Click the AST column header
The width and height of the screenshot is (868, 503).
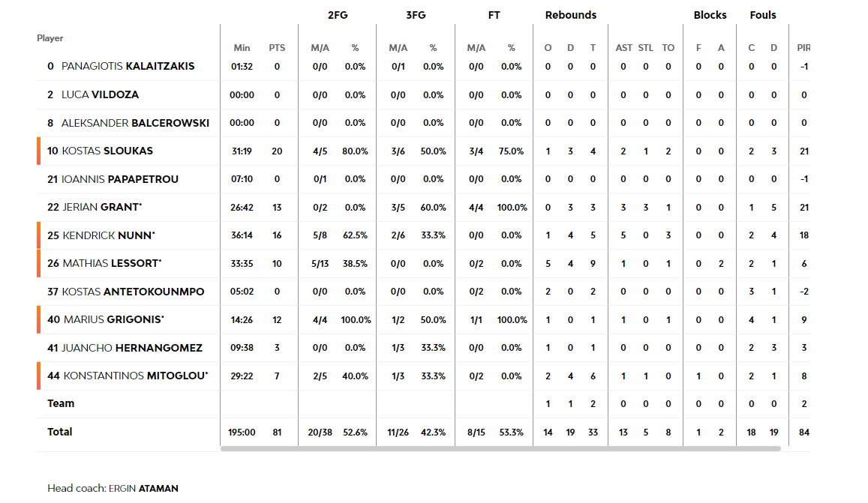(624, 48)
